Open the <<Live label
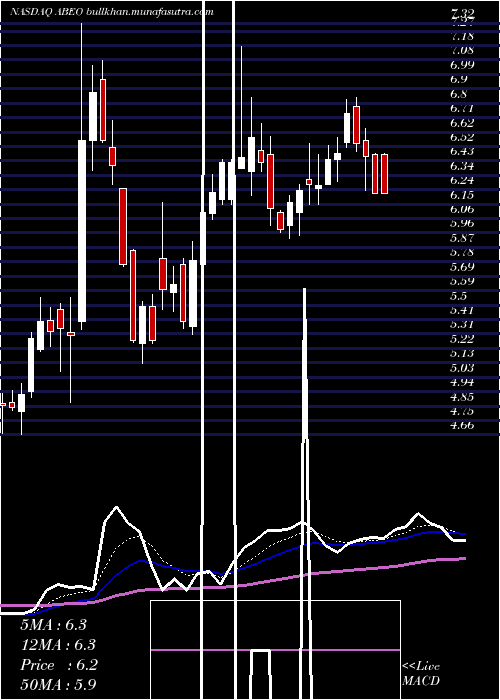 (421, 667)
